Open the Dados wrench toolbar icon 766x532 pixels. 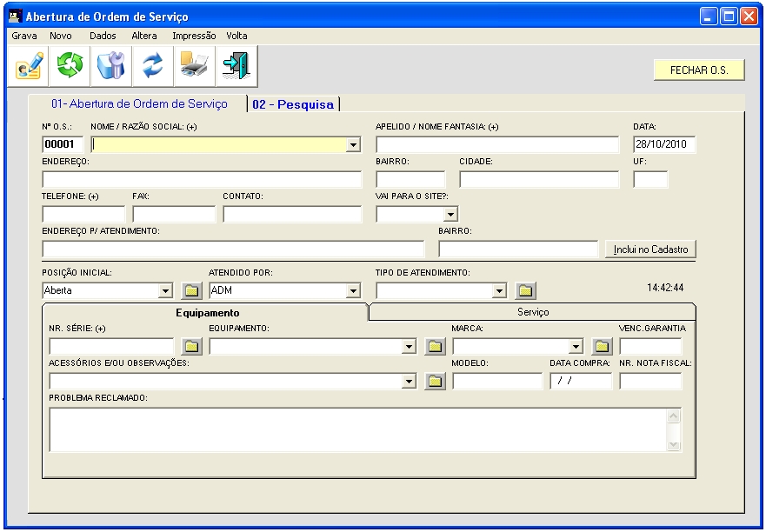110,66
